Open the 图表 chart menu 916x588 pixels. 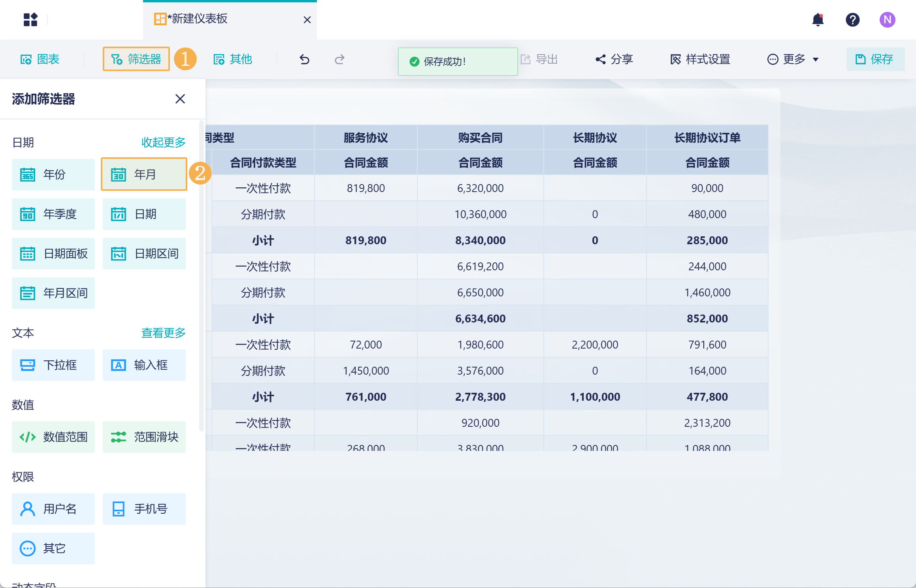click(40, 59)
